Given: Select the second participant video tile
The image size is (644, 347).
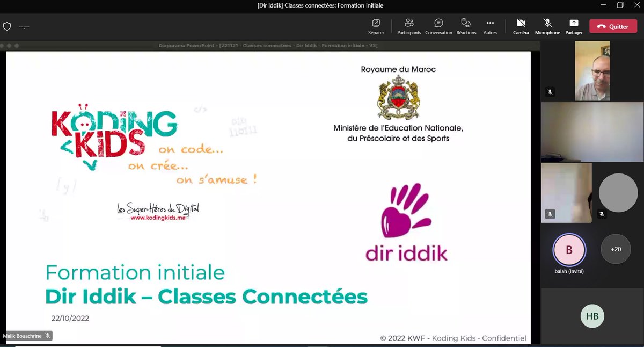Looking at the screenshot, I should pyautogui.click(x=592, y=131).
